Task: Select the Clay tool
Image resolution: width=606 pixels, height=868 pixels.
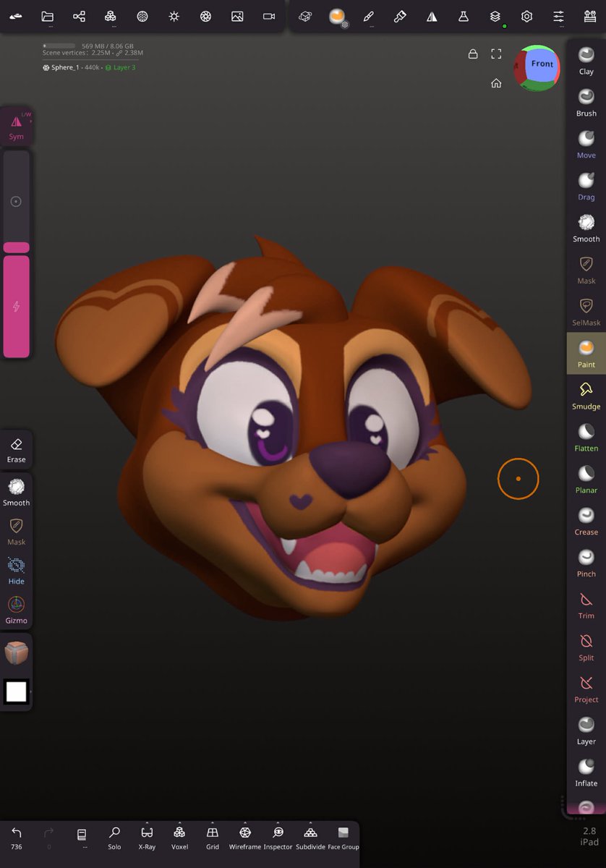Action: 586,60
